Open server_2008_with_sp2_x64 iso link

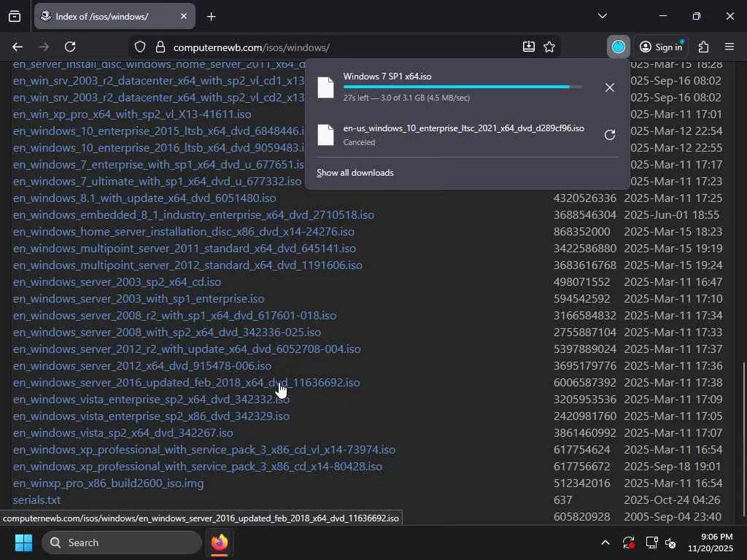(167, 332)
